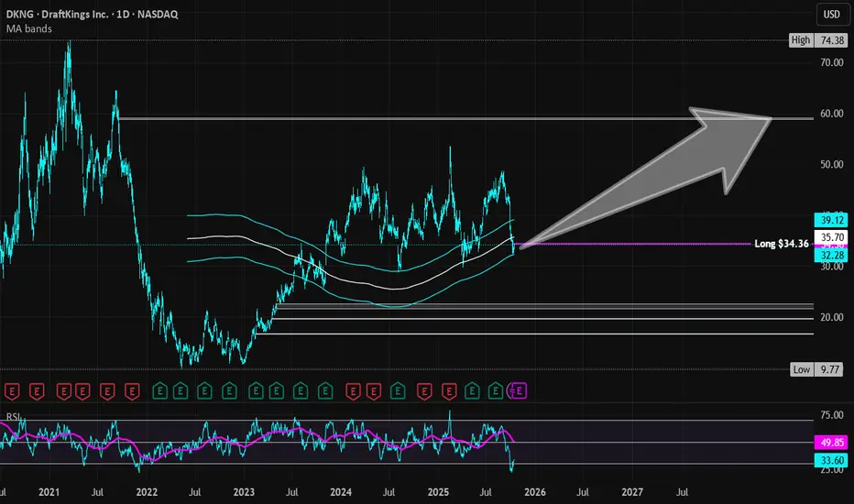Click the 2023 time axis label
This screenshot has width=854, height=504.
coord(244,492)
